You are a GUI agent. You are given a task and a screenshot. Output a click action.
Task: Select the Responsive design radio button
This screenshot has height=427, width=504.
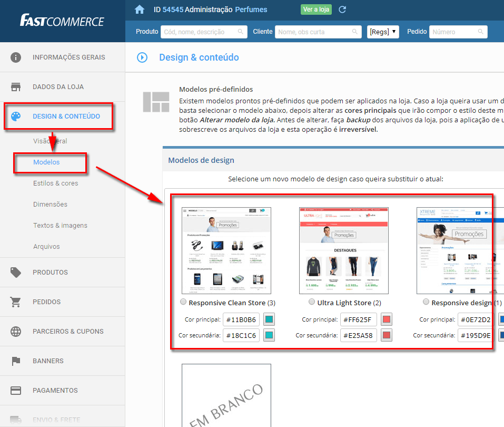coord(426,301)
